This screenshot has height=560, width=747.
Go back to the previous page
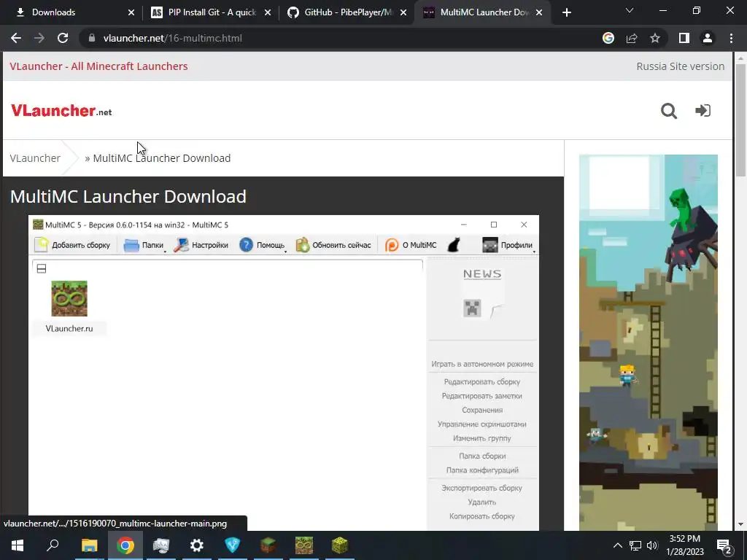[x=16, y=38]
